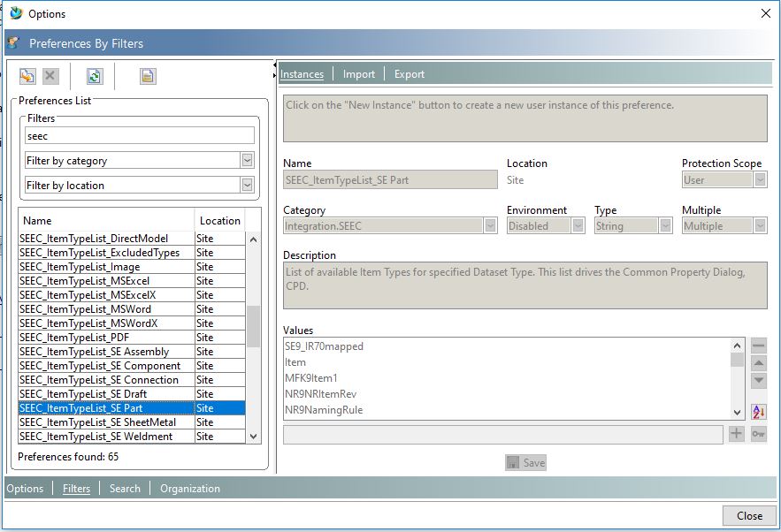781x532 pixels.
Task: Select the New Instance toolbar icon
Action: pyautogui.click(x=27, y=75)
